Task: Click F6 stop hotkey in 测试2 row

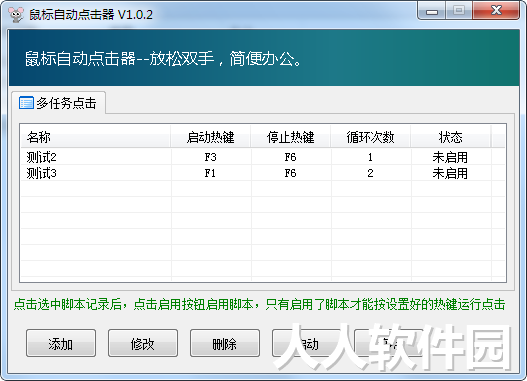Action: [290, 157]
